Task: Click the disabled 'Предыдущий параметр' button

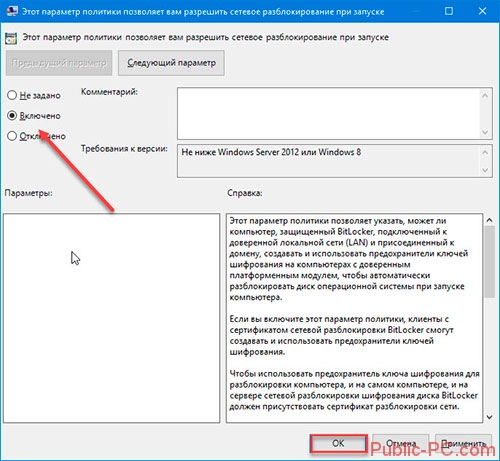Action: point(59,63)
